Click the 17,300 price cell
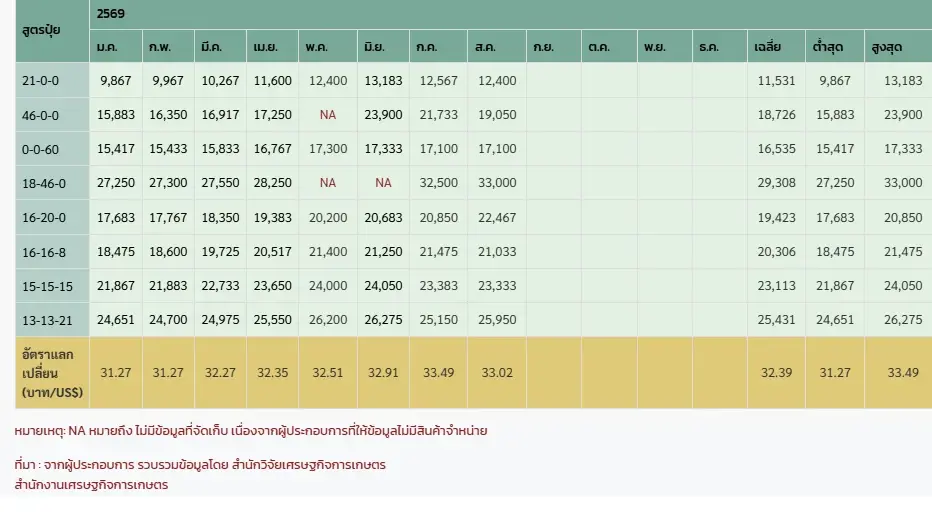 tap(328, 149)
